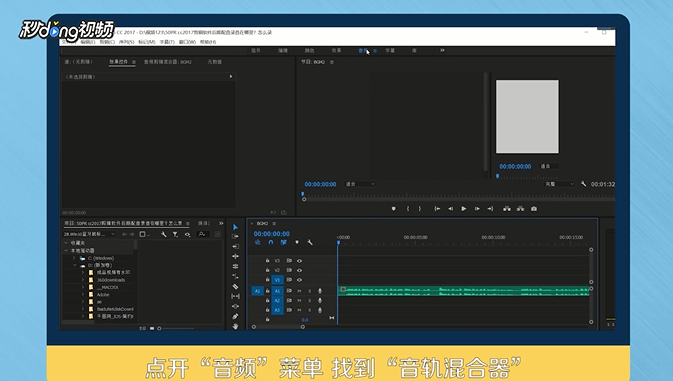
Task: Click the Lift button
Action: click(507, 209)
